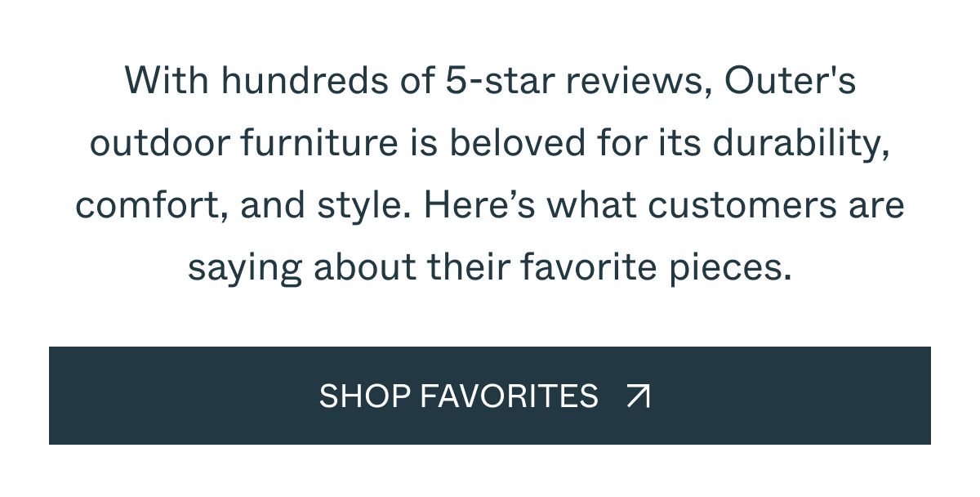Click the "5-star" text
980x497 pixels.
coord(492,82)
